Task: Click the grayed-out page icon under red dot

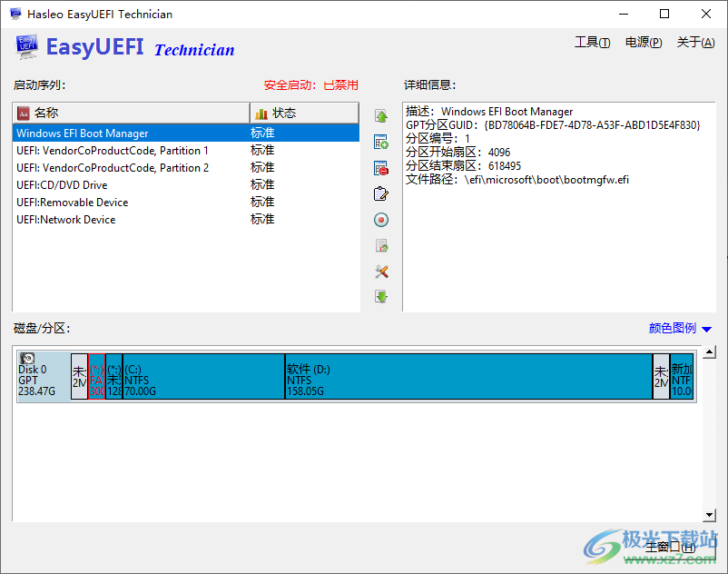Action: pyautogui.click(x=381, y=245)
